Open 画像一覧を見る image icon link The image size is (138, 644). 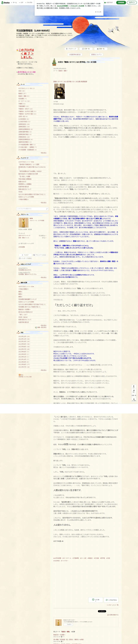pyautogui.click(x=41, y=327)
